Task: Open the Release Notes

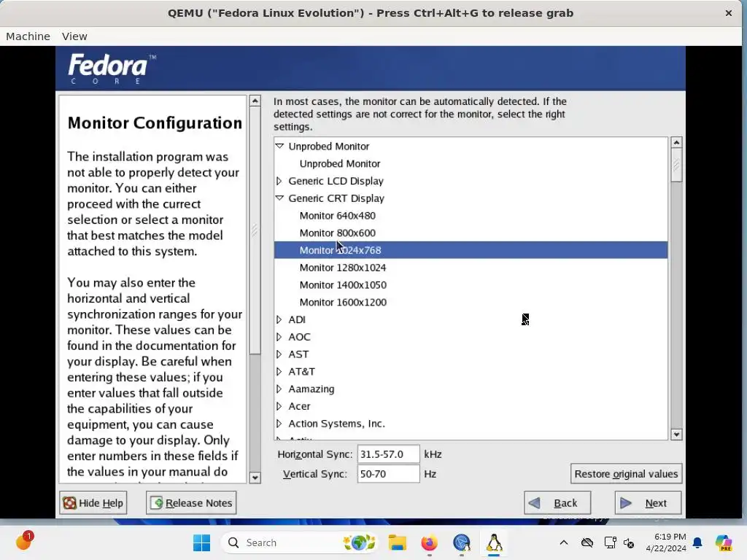Action: [191, 503]
